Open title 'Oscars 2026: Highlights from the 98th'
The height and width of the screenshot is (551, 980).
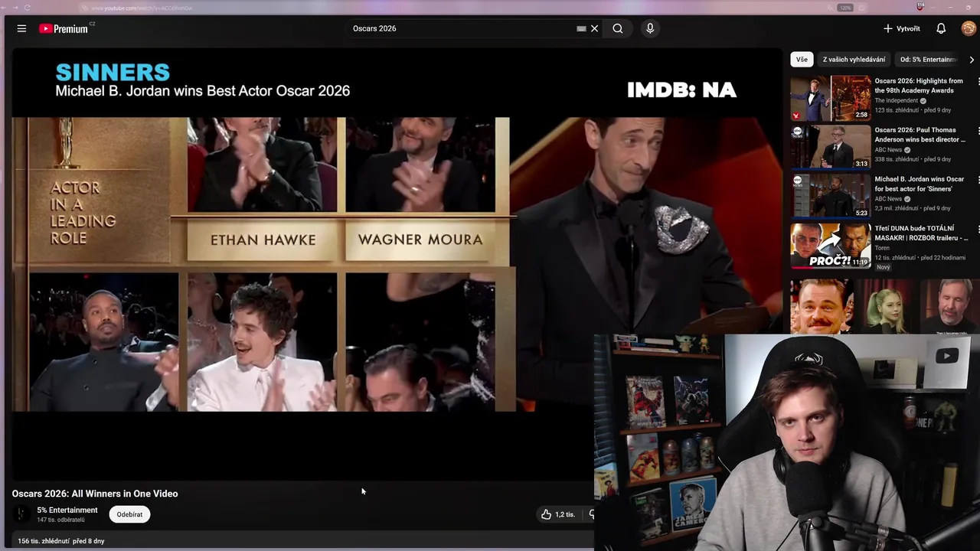(919, 86)
